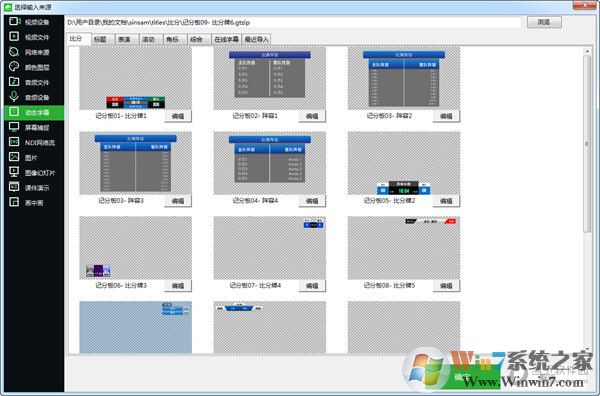
Task: Open the 视频文件 video file source icon
Action: pos(14,36)
